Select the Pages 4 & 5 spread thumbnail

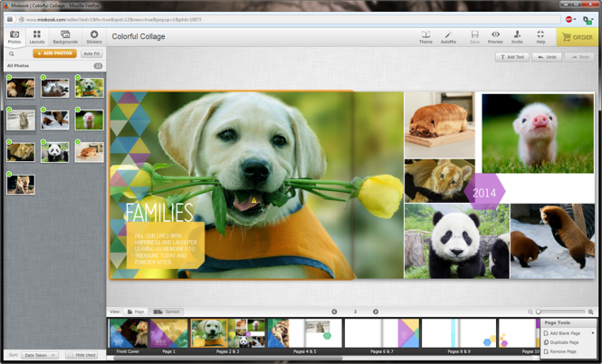click(x=305, y=333)
